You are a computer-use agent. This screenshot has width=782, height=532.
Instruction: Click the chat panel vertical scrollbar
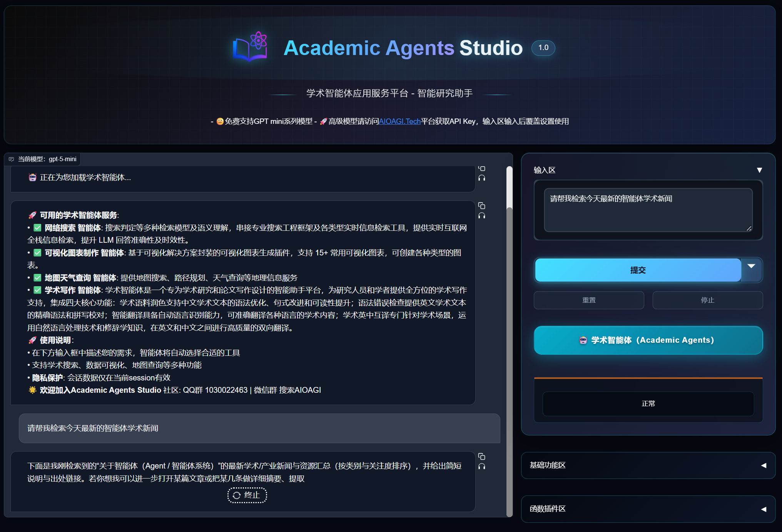(509, 346)
